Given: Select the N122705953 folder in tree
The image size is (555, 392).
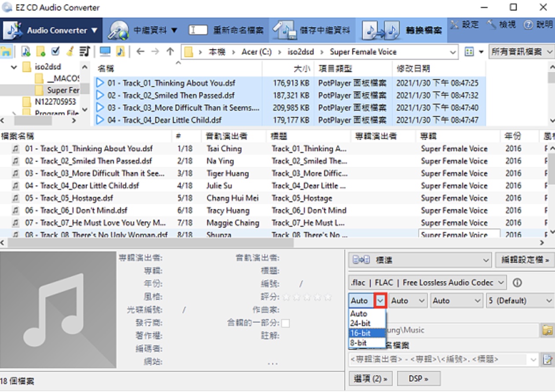Looking at the screenshot, I should [x=50, y=102].
